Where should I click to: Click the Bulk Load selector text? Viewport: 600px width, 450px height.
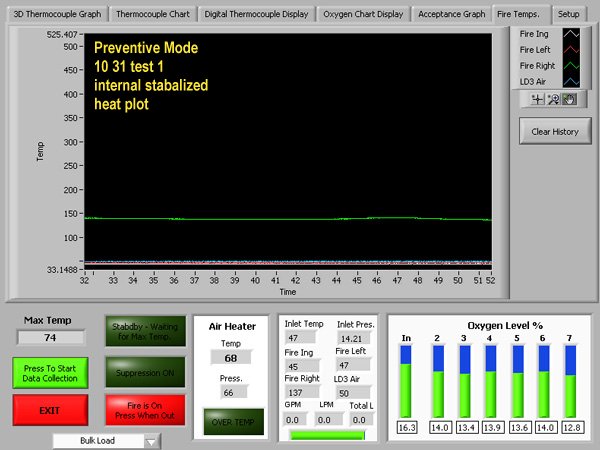point(98,441)
